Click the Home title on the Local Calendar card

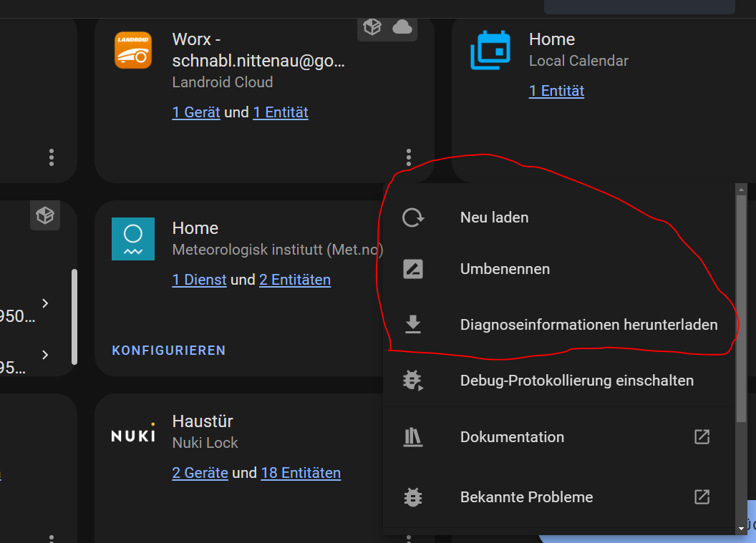pos(552,39)
